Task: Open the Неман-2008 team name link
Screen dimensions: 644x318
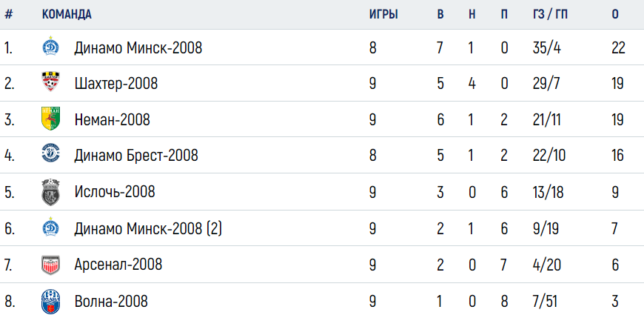Action: tap(112, 119)
